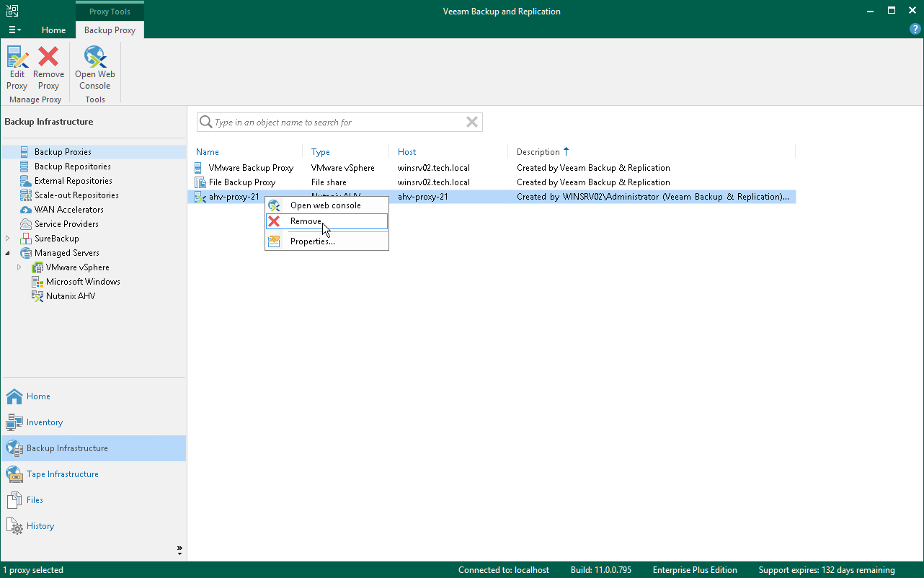Click the Nutanix AHV tree icon

pyautogui.click(x=37, y=296)
